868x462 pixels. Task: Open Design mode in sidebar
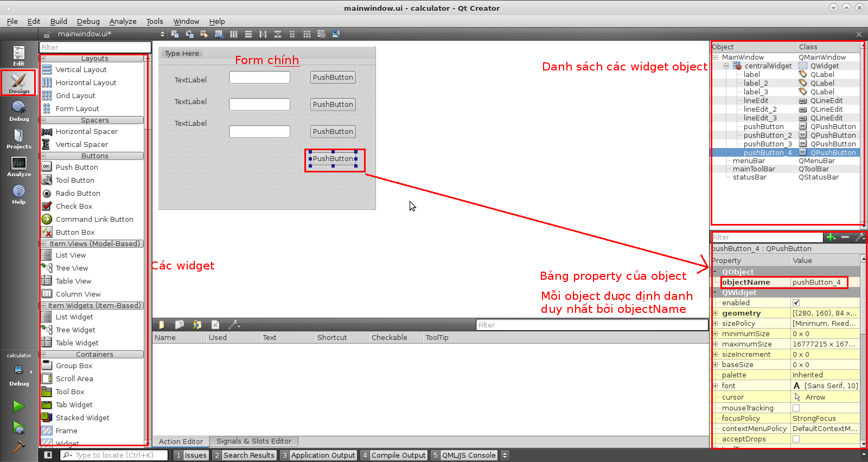19,82
